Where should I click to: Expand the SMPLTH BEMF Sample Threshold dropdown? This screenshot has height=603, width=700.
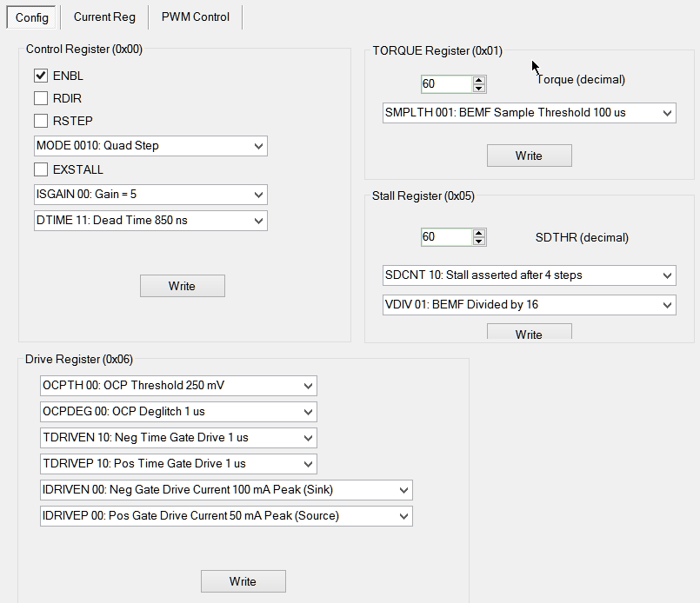click(530, 113)
